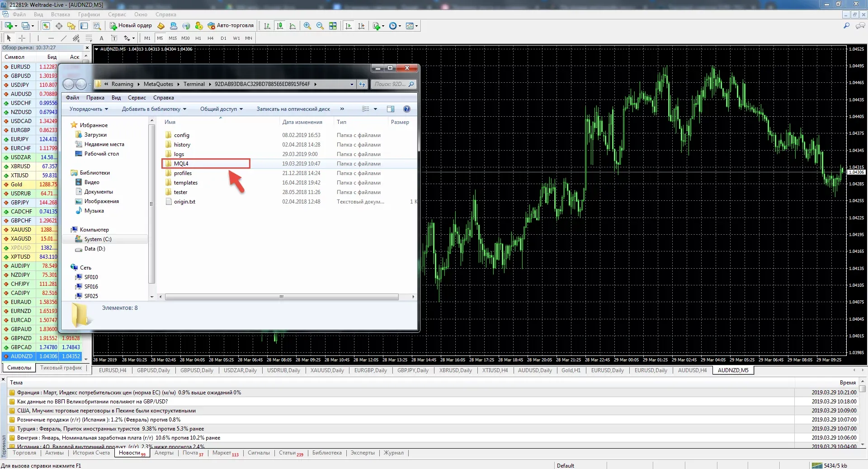Click the Авто-торговля button
Viewport: 868px width, 469px height.
click(231, 26)
